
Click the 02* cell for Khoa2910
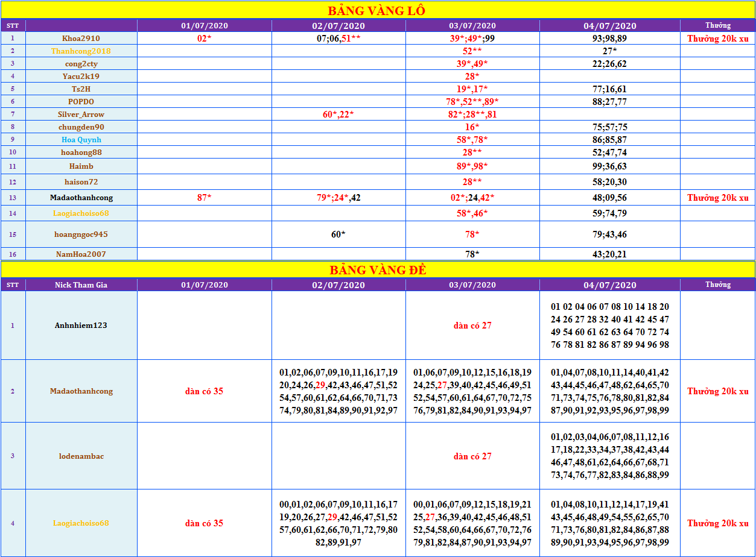click(x=205, y=38)
